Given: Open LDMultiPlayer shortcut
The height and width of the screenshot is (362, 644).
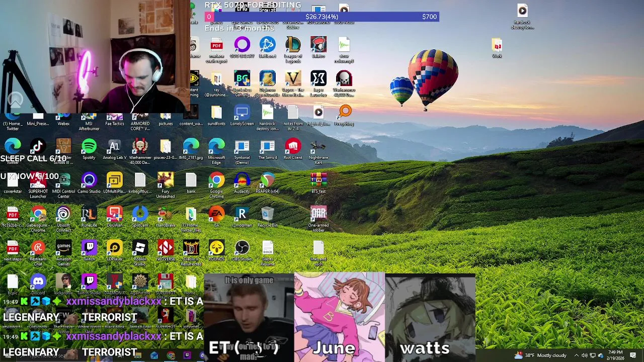Looking at the screenshot, I should pyautogui.click(x=115, y=184).
